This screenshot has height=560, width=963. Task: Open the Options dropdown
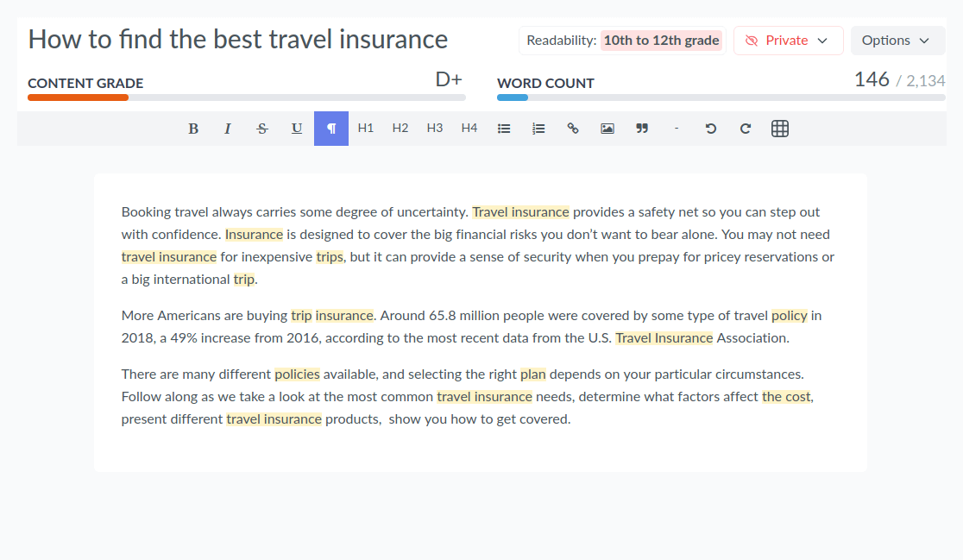click(x=897, y=40)
